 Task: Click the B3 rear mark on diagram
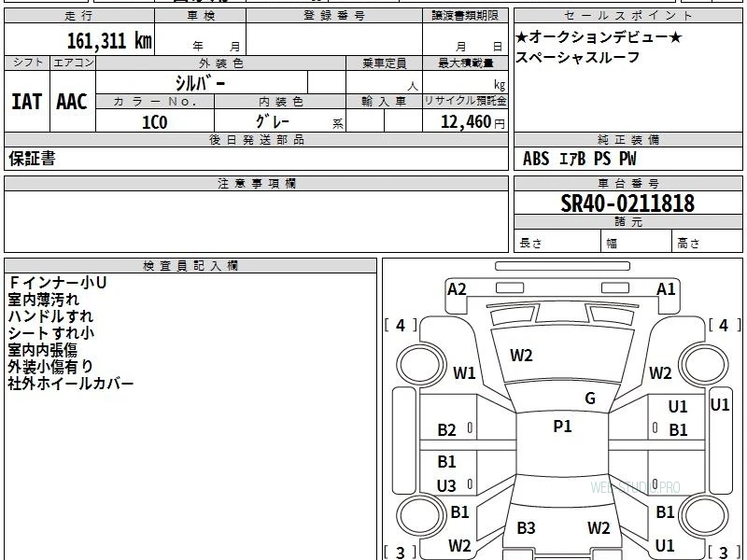526,527
